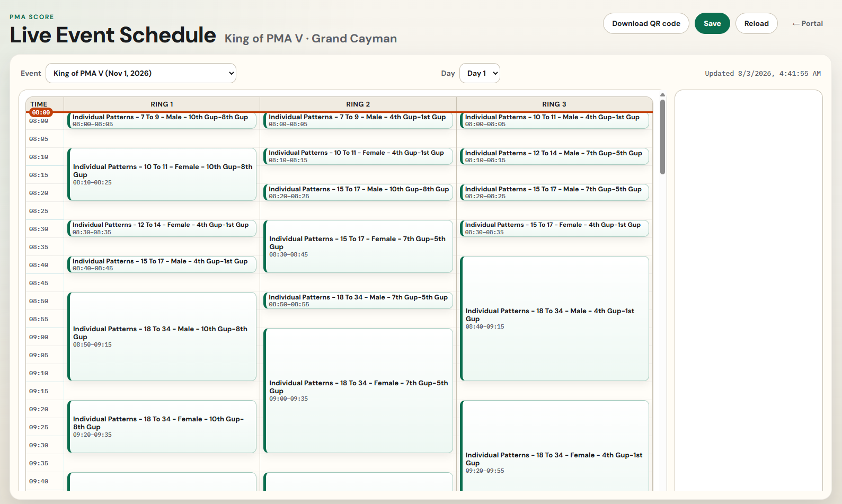
Task: Select the 15 To 17 Female 7th Gup-5th Gup card
Action: pos(358,246)
